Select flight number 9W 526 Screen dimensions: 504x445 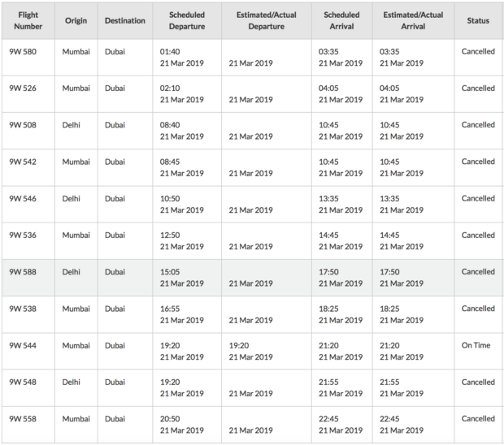tap(23, 89)
